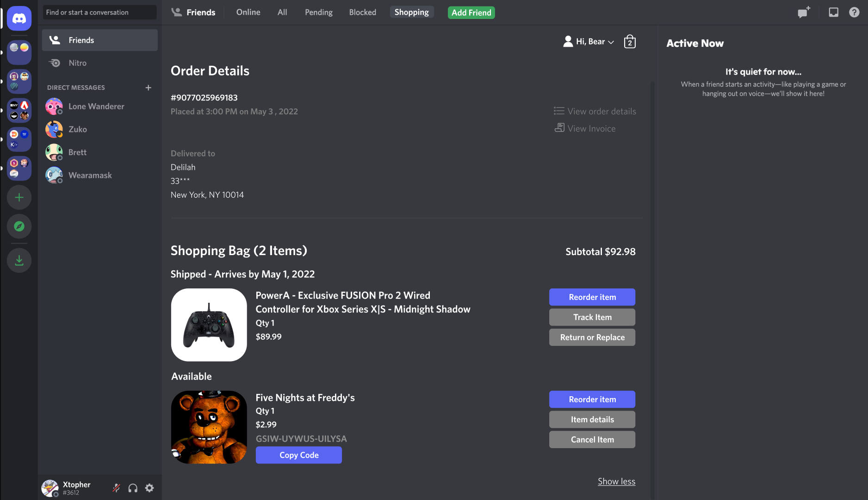Open Brett direct message

[x=100, y=152]
